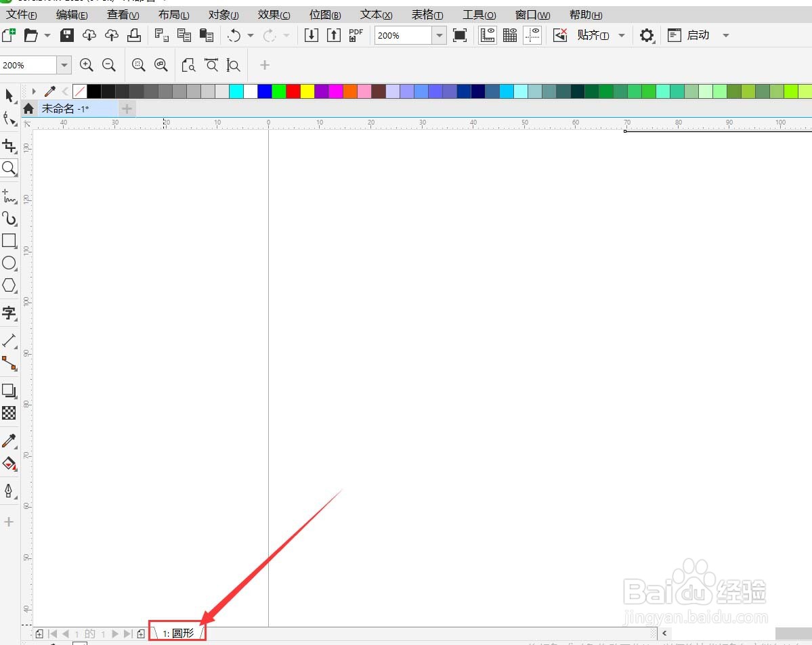Select the Interactive Fill bucket tool
This screenshot has width=812, height=645.
click(9, 464)
